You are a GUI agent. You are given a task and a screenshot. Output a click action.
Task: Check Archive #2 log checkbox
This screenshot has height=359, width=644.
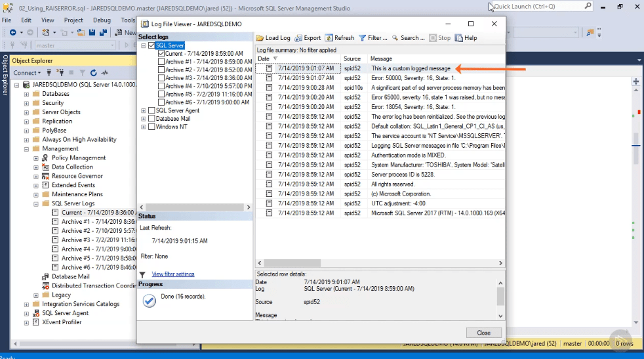161,70
